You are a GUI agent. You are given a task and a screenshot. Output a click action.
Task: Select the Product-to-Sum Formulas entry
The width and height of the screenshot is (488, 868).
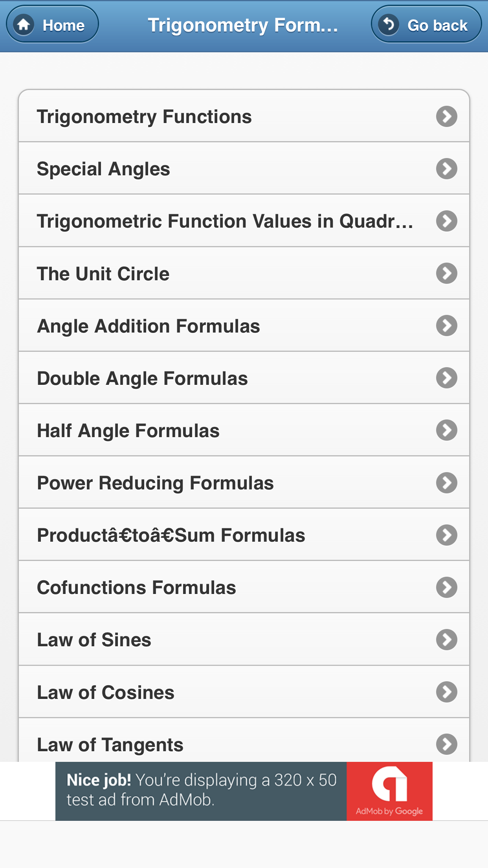point(171,535)
